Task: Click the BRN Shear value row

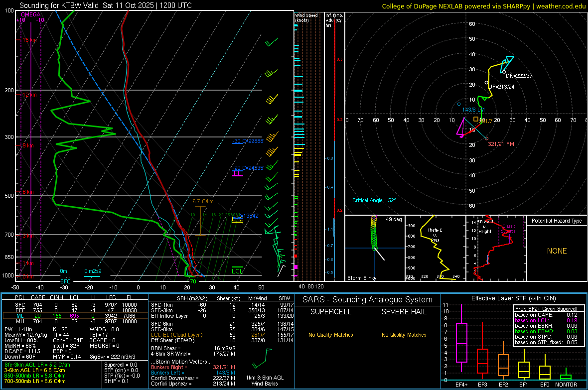Action: [x=193, y=348]
